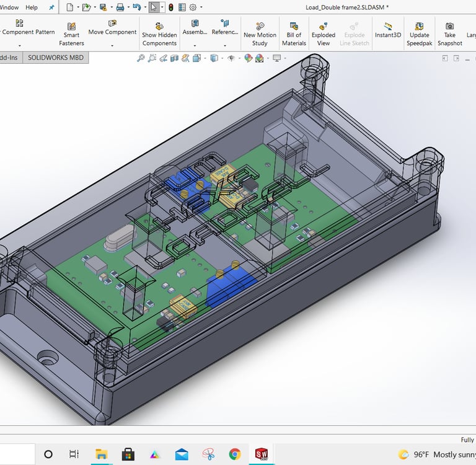Open the Display Style dropdown
Viewport: 476px width, 465px height.
tap(214, 58)
